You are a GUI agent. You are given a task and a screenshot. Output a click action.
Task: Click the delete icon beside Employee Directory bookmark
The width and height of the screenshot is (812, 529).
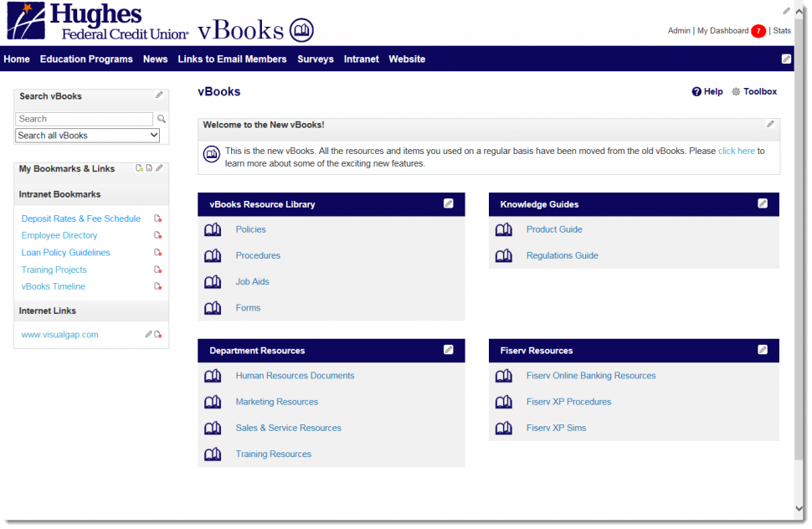tap(158, 235)
